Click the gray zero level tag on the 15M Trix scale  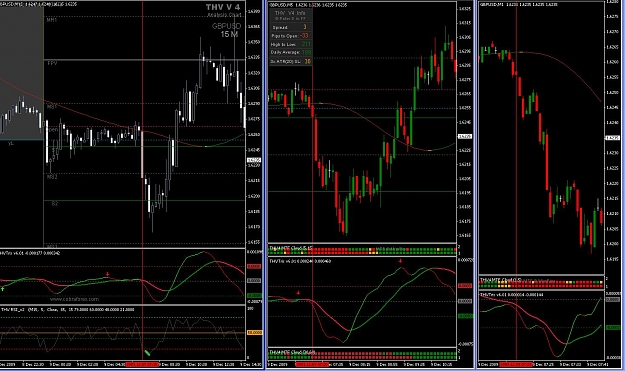[x=254, y=281]
